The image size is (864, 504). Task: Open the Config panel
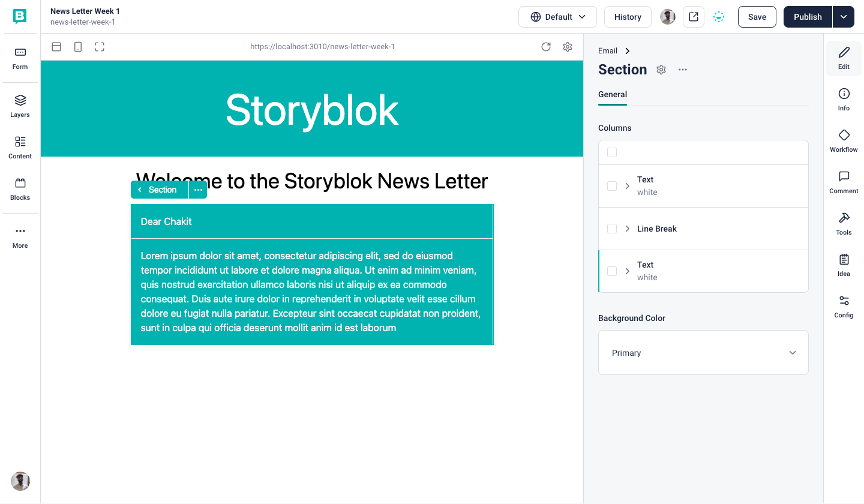tap(844, 306)
